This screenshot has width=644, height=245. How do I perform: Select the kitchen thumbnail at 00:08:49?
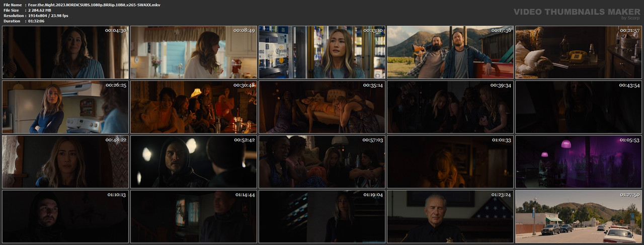tap(193, 52)
